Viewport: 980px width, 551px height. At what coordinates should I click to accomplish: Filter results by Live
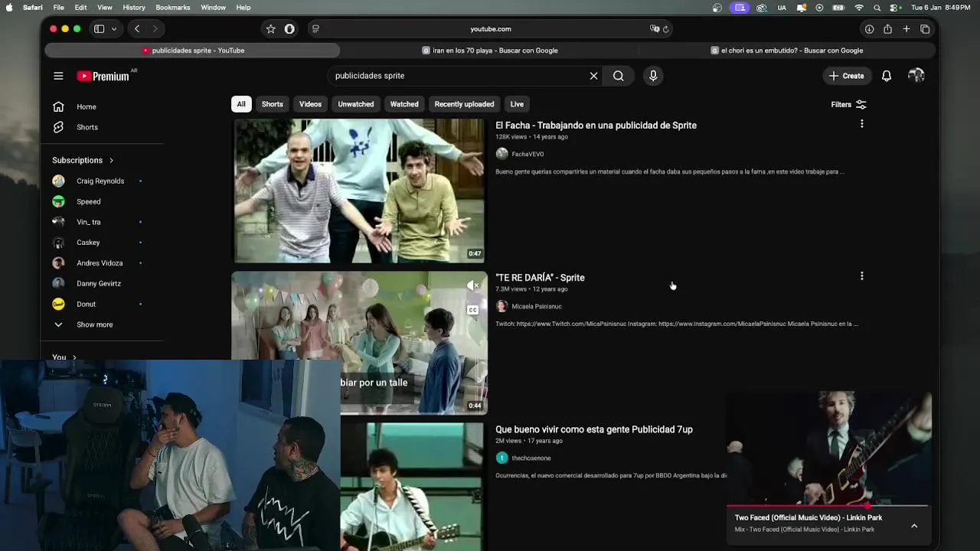(x=517, y=104)
